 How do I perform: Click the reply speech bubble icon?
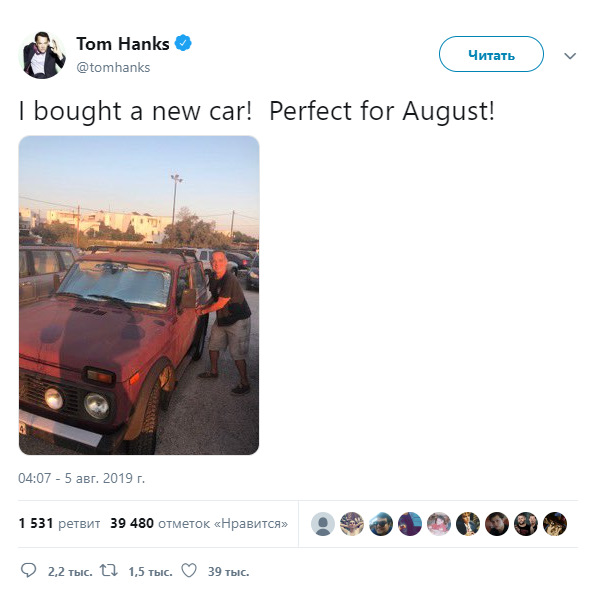click(x=28, y=571)
